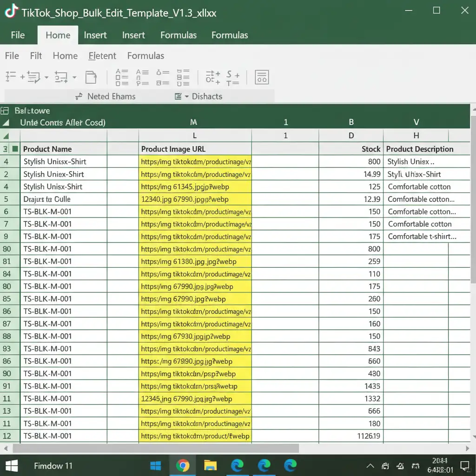
Task: Click the horizontal scrollbar thumb
Action: (155, 448)
